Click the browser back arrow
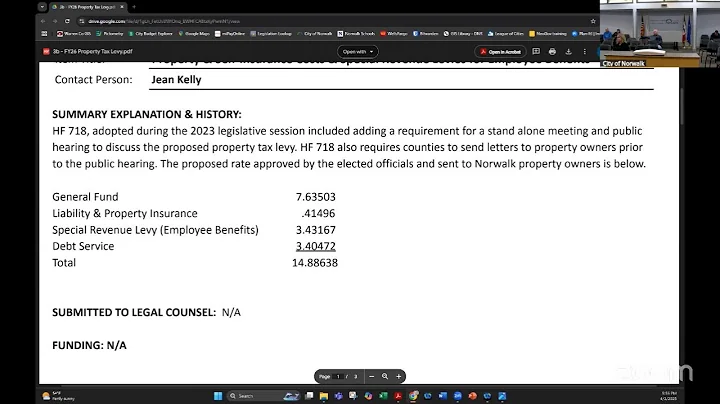Screen dimensions: 720x404 (43, 21)
